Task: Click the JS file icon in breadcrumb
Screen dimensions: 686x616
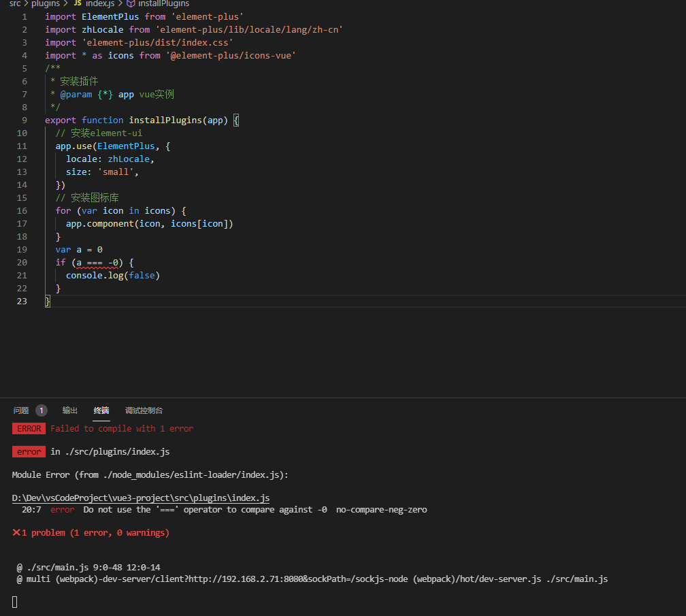Action: pyautogui.click(x=78, y=3)
